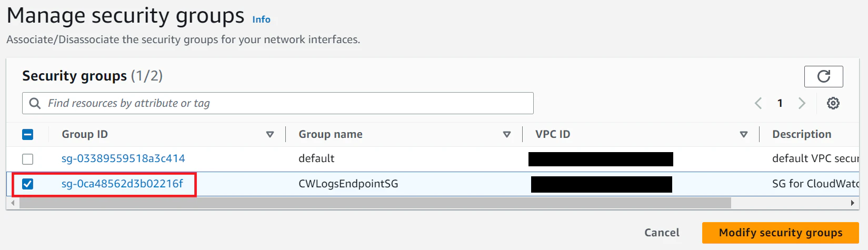Refresh the security groups list
Screen dimensions: 868x250
pos(823,76)
